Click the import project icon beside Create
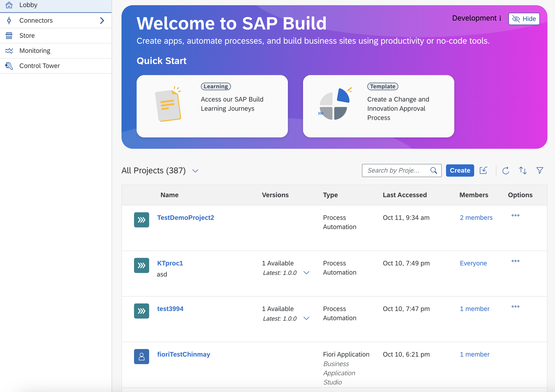The width and height of the screenshot is (555, 392). (483, 170)
